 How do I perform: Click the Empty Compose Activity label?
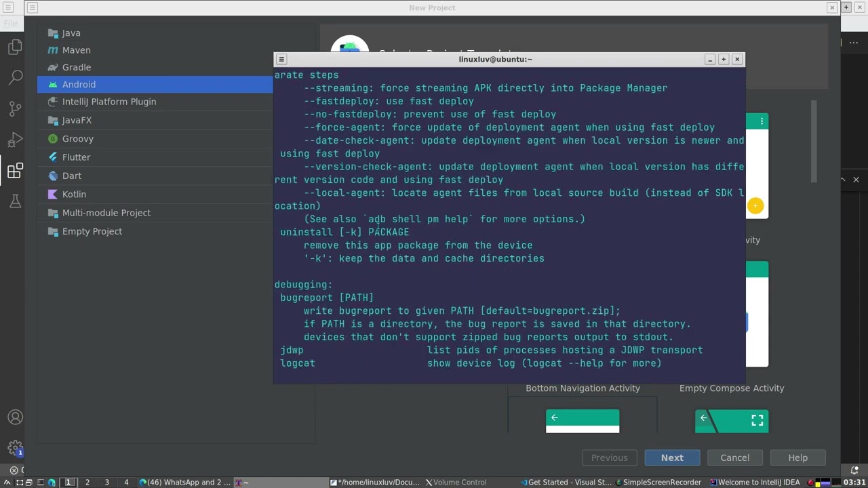pos(732,388)
